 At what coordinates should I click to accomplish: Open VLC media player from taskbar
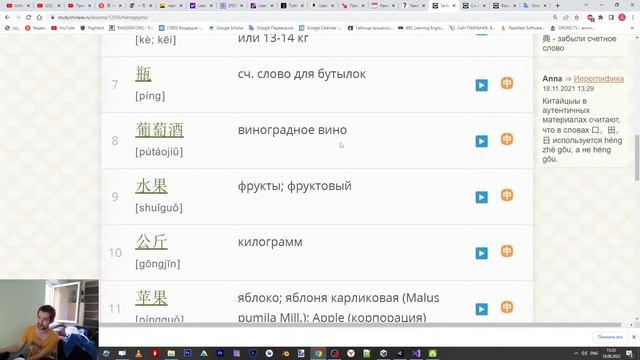click(x=139, y=353)
